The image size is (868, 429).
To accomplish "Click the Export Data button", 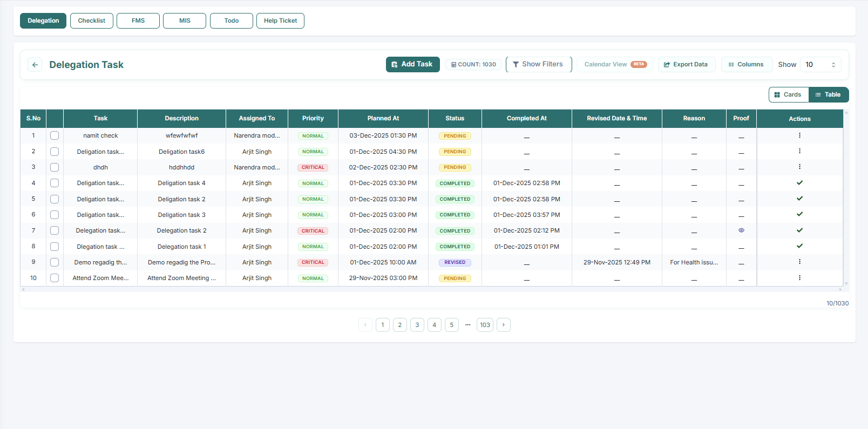I will [x=686, y=65].
